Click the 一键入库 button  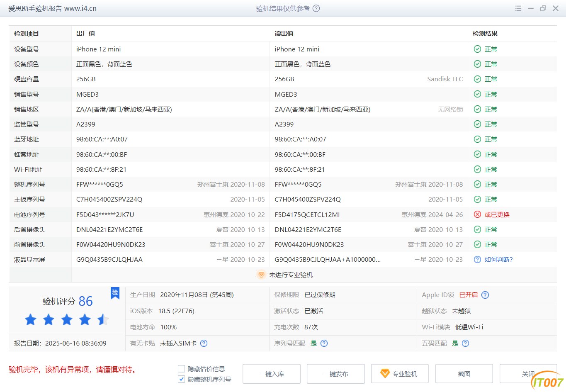[x=272, y=374]
